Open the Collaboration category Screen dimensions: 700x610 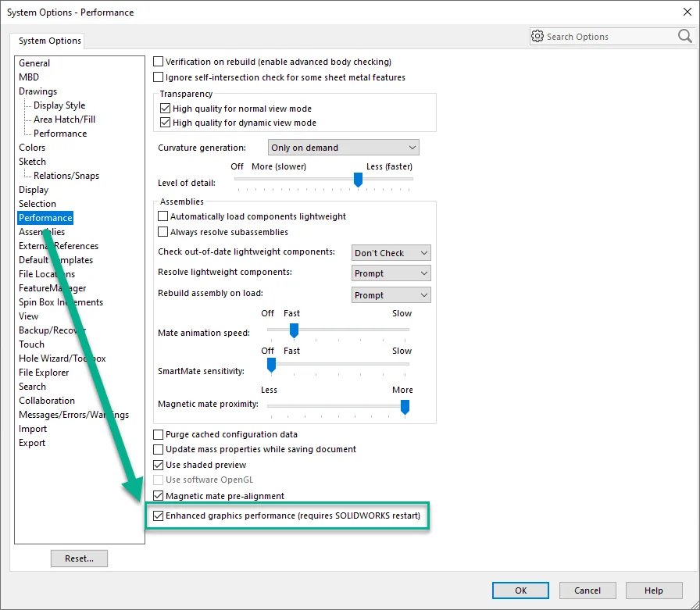click(x=47, y=400)
